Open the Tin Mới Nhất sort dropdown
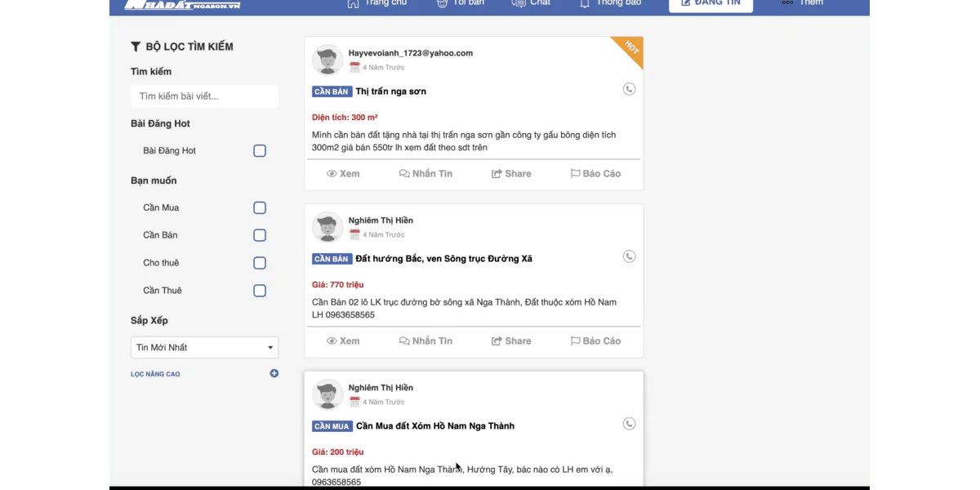Screen dimensions: 980x490 pyautogui.click(x=204, y=348)
